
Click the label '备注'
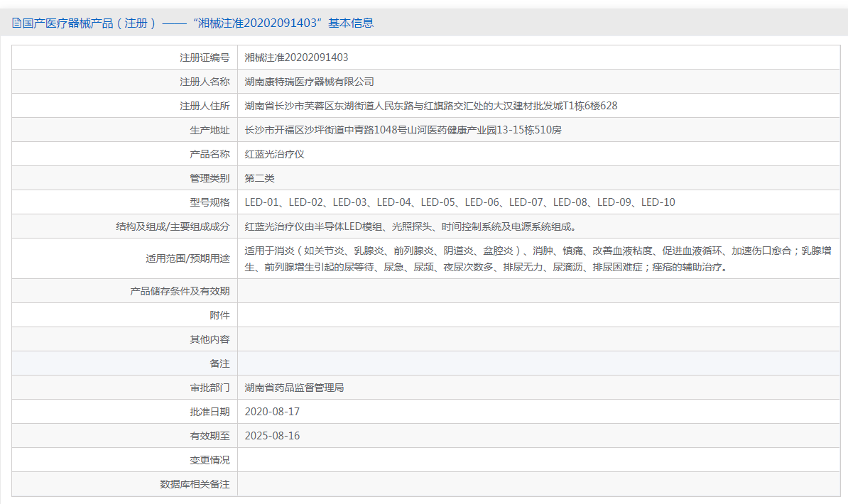(219, 363)
